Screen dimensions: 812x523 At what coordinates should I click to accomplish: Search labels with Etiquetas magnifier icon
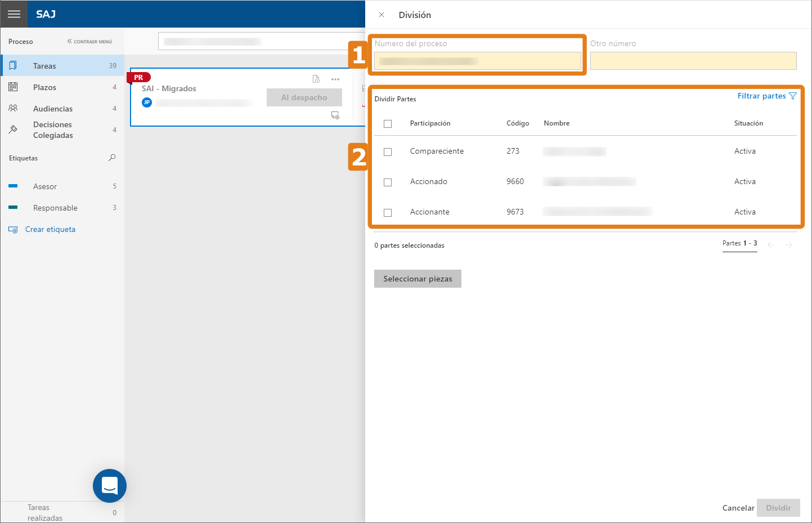point(112,158)
